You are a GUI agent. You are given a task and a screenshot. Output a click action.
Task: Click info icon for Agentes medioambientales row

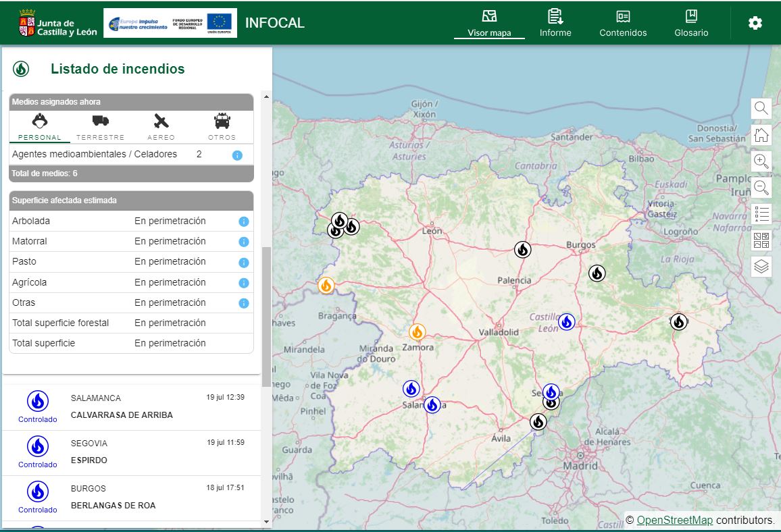pos(238,155)
